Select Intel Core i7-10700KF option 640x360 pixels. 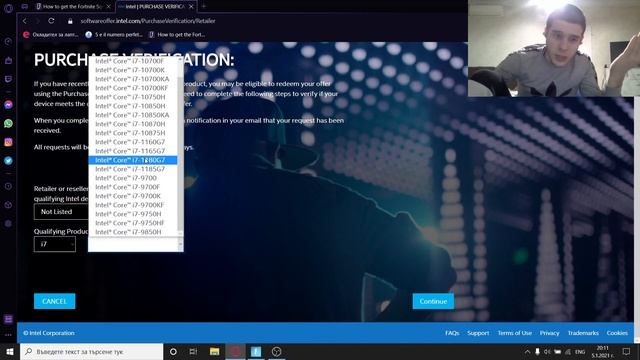click(133, 88)
